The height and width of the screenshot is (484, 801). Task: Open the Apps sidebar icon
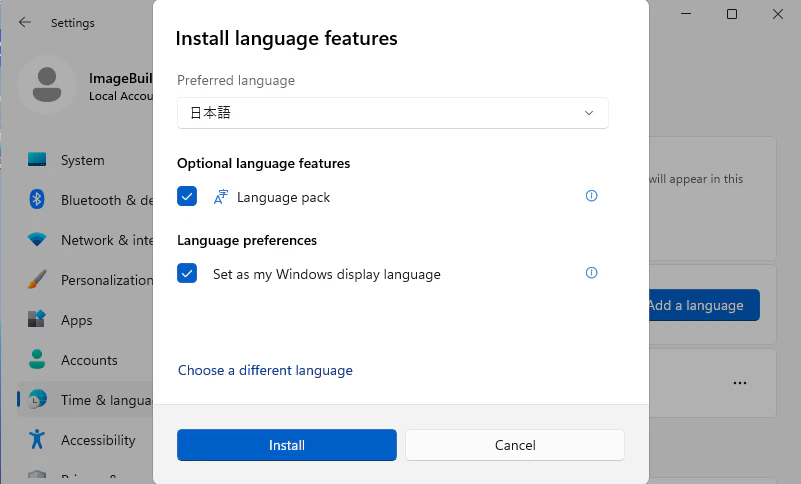[x=37, y=319]
